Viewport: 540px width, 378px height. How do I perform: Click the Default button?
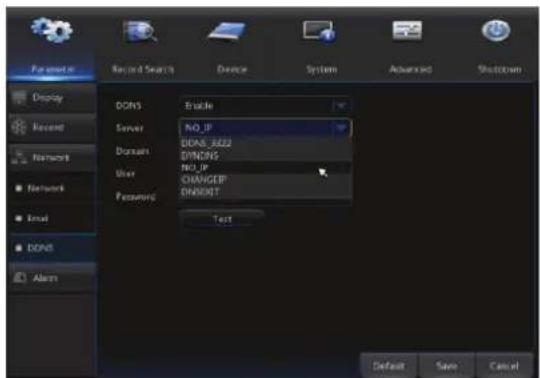click(388, 366)
